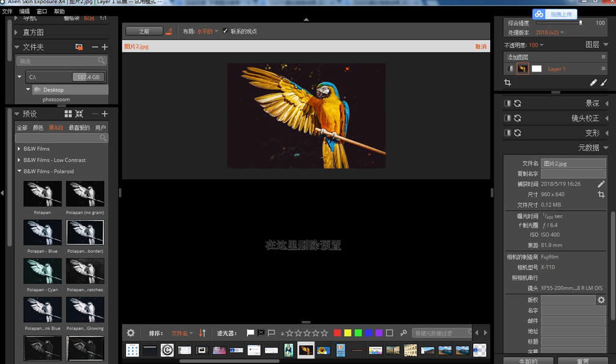Filter by the red color label
616x364 pixels.
[x=337, y=333]
